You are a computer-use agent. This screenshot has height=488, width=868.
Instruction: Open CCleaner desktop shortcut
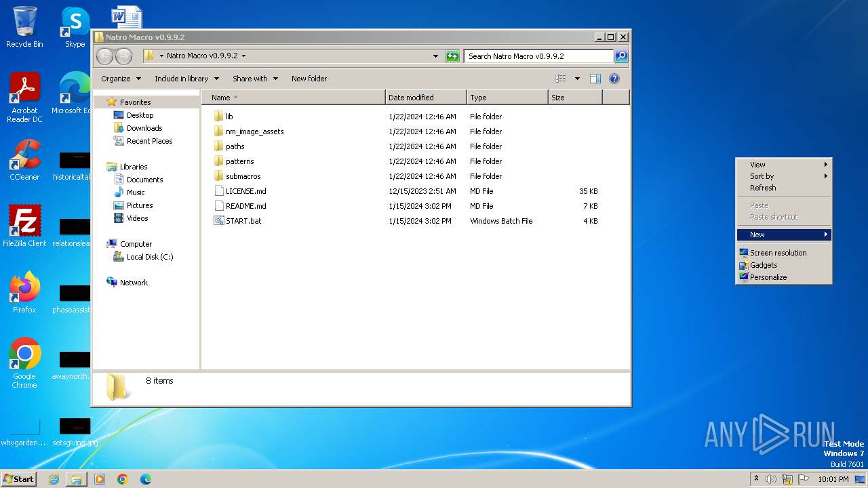point(24,160)
